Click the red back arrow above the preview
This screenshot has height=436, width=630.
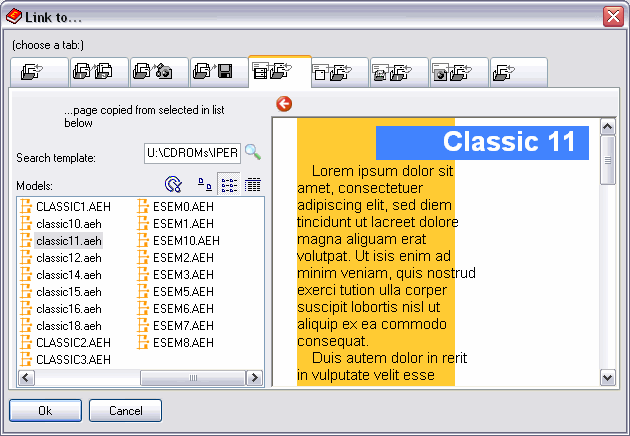tap(284, 104)
